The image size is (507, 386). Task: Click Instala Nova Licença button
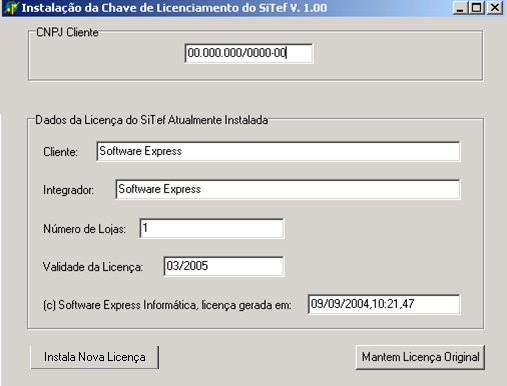pos(95,357)
